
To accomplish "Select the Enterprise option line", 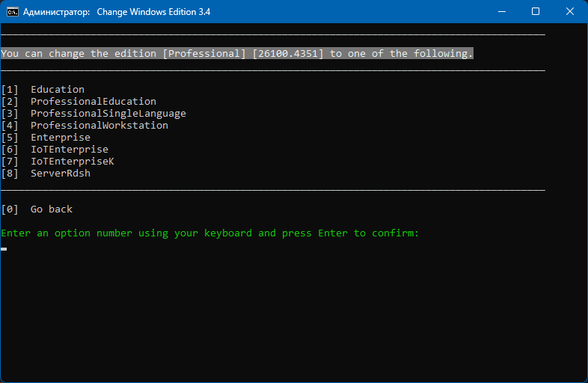I will (x=46, y=138).
